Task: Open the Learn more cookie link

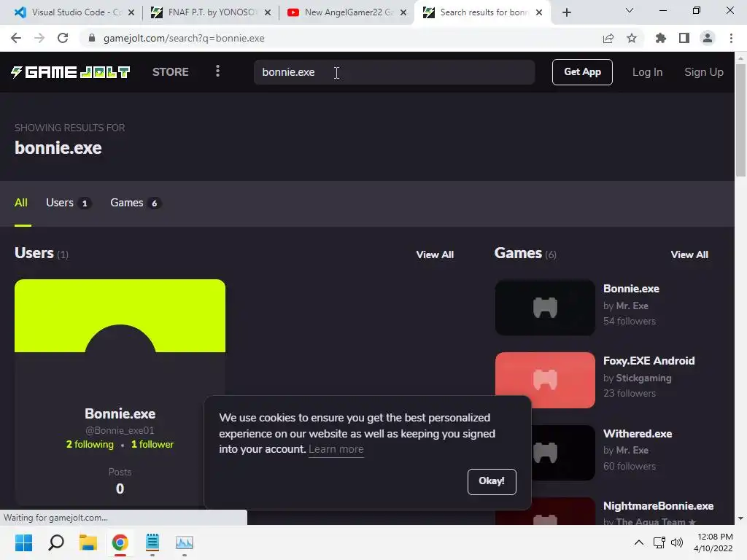Action: pos(336,449)
